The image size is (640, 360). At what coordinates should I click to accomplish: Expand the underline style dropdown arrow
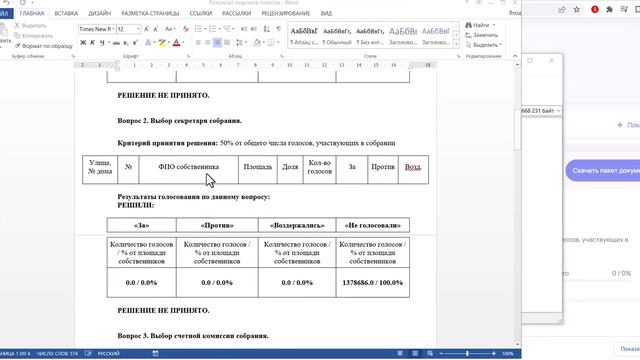pos(109,42)
